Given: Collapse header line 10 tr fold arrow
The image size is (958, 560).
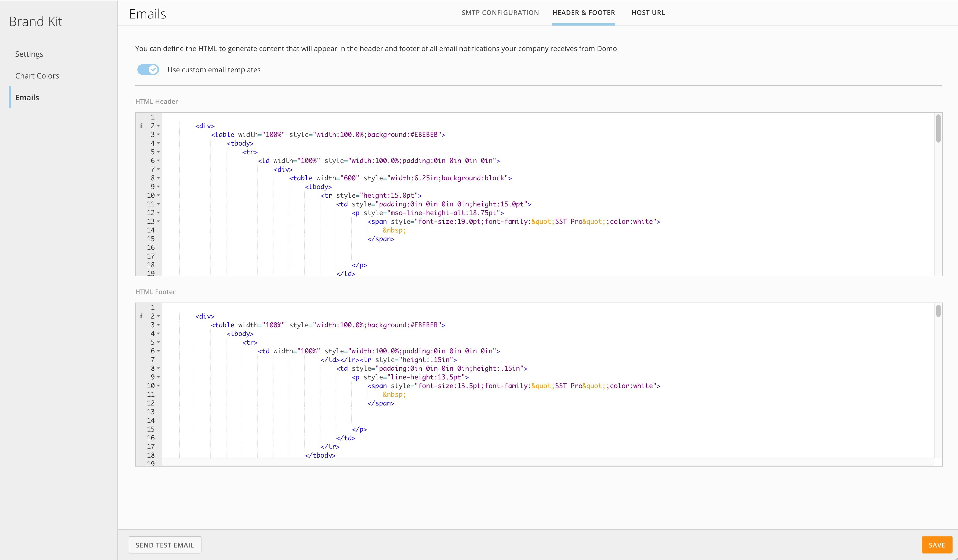Looking at the screenshot, I should pyautogui.click(x=159, y=196).
